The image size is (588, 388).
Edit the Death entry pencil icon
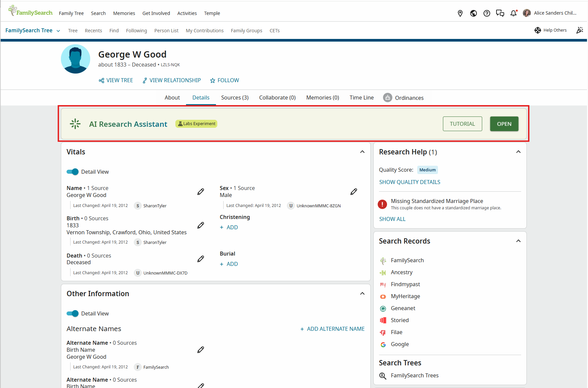click(201, 259)
